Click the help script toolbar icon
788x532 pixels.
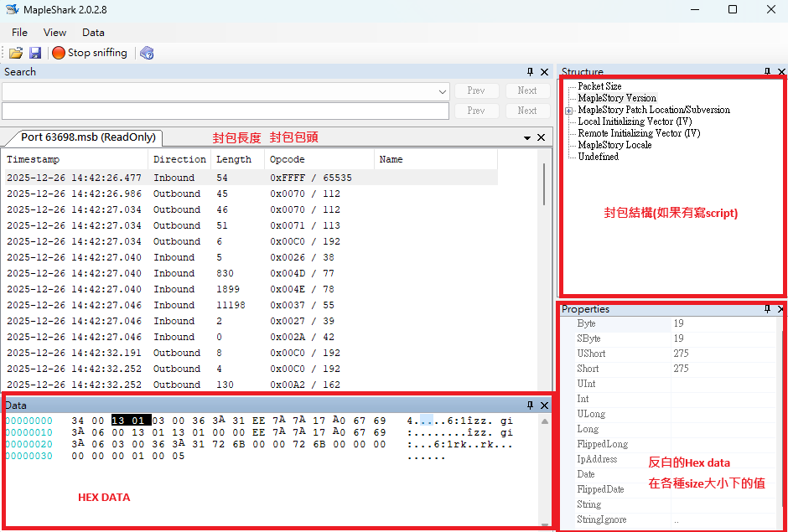click(147, 53)
